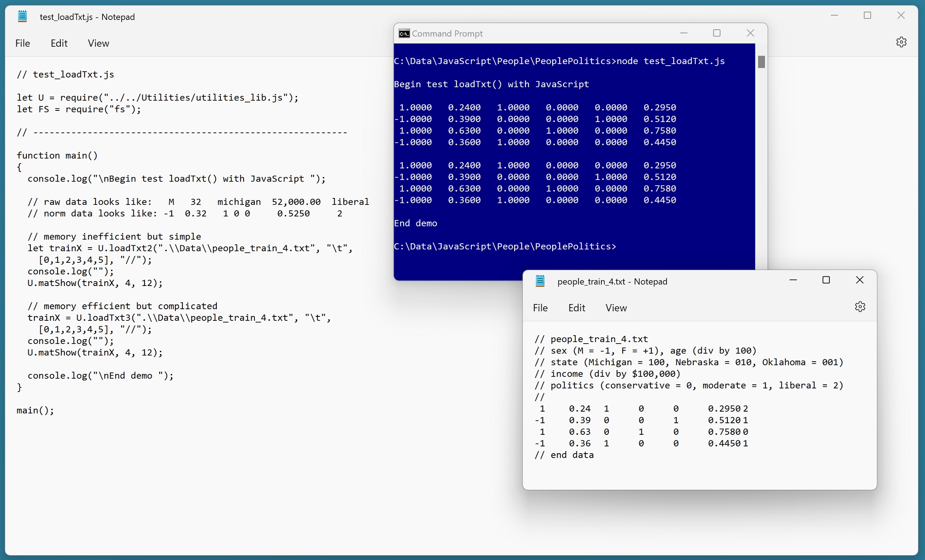This screenshot has width=925, height=560.
Task: Click the Command Prompt current prompt line
Action: [505, 246]
